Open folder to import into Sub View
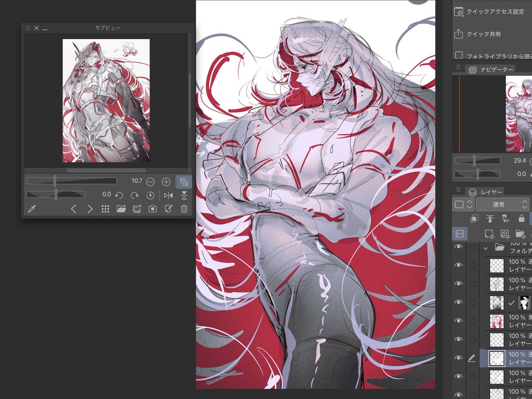This screenshot has height=399, width=532. [x=121, y=209]
